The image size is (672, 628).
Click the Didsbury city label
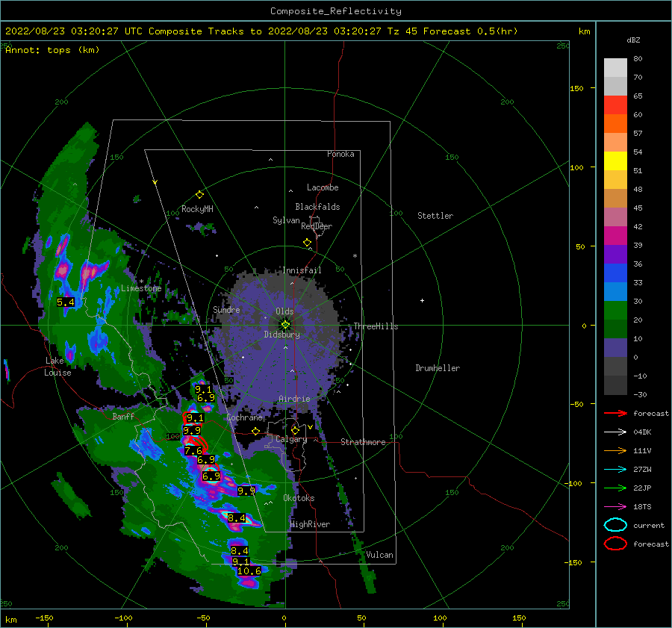(x=282, y=335)
